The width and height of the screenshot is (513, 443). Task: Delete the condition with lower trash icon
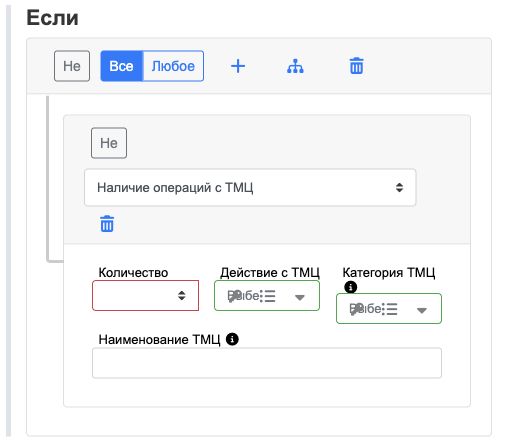click(107, 224)
